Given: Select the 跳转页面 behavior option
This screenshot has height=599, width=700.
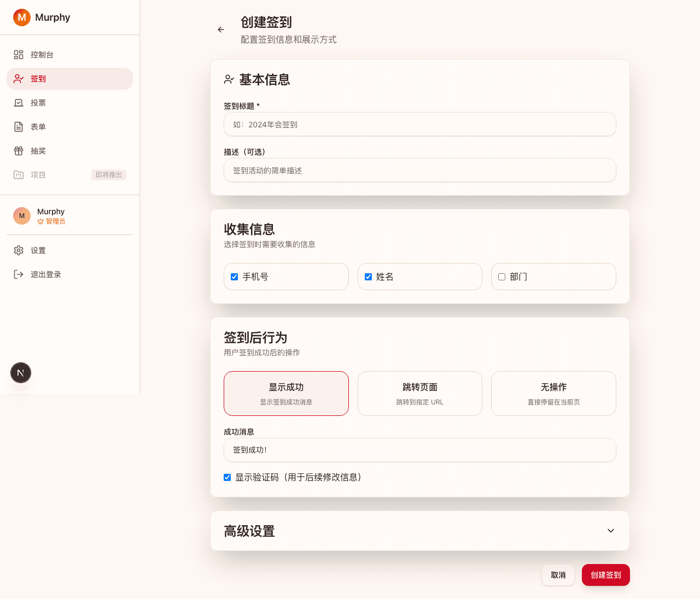Looking at the screenshot, I should point(419,394).
